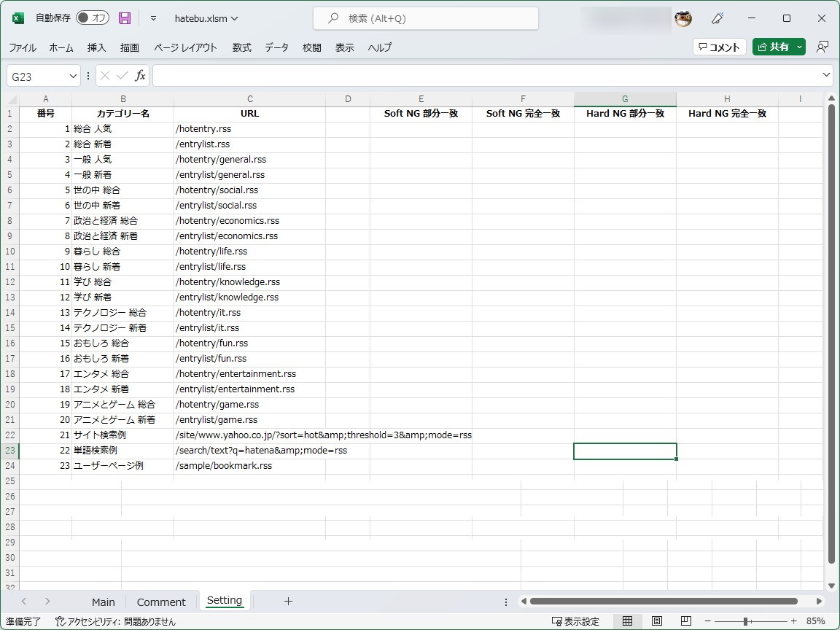
Task: Select row 23 header
Action: coord(10,451)
